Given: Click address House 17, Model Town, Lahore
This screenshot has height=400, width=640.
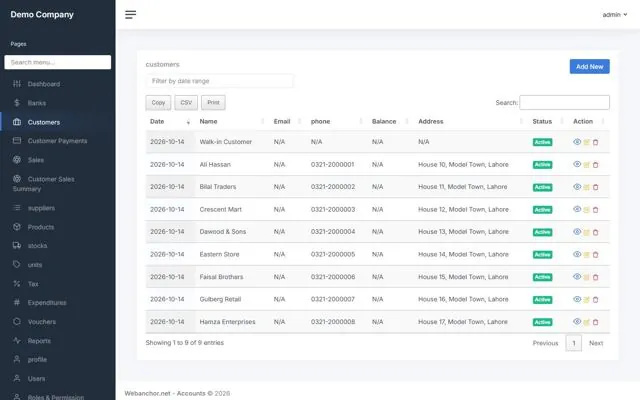Looking at the screenshot, I should [463, 322].
